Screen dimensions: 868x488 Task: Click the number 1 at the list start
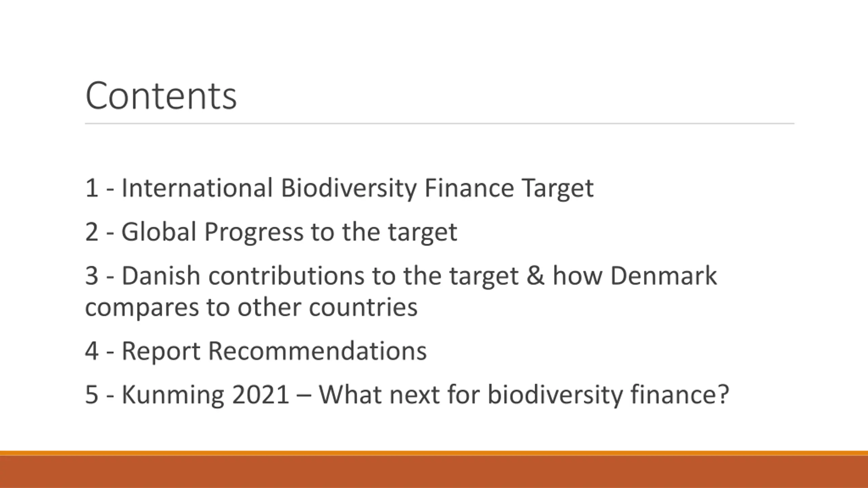(92, 188)
